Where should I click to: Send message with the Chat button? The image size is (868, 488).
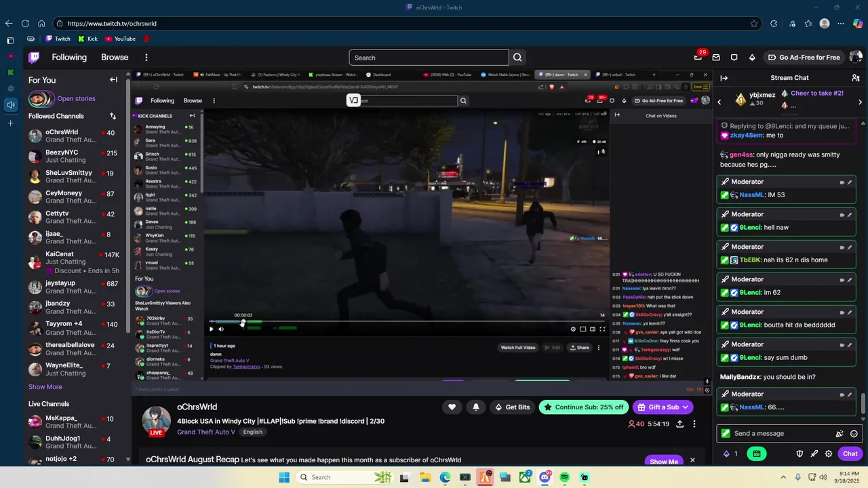(x=850, y=453)
